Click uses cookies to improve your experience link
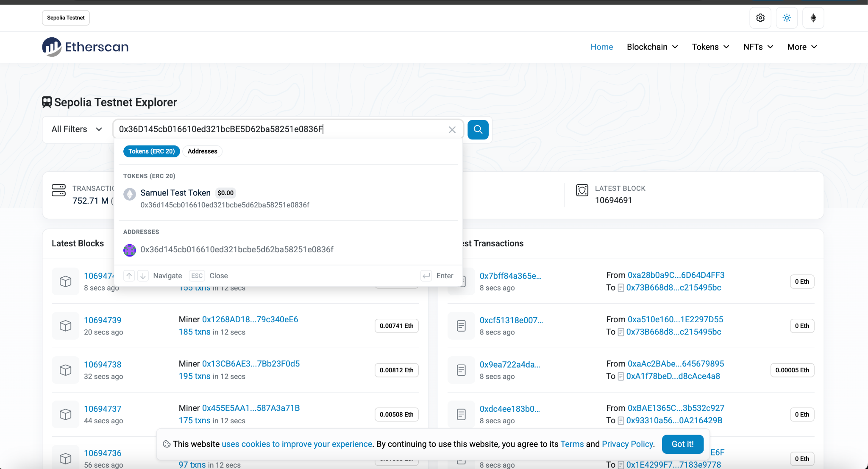The image size is (868, 469). [297, 444]
